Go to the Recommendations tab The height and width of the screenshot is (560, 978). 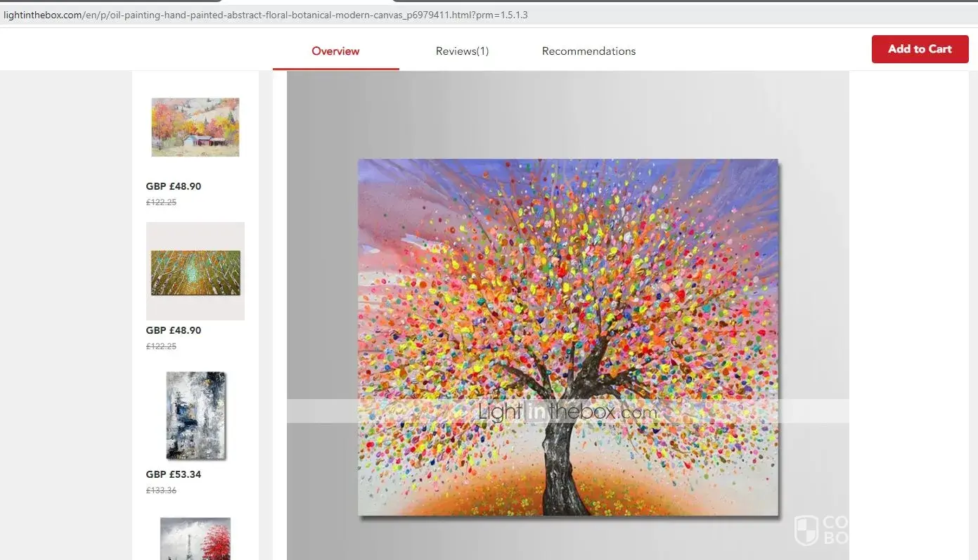[588, 51]
